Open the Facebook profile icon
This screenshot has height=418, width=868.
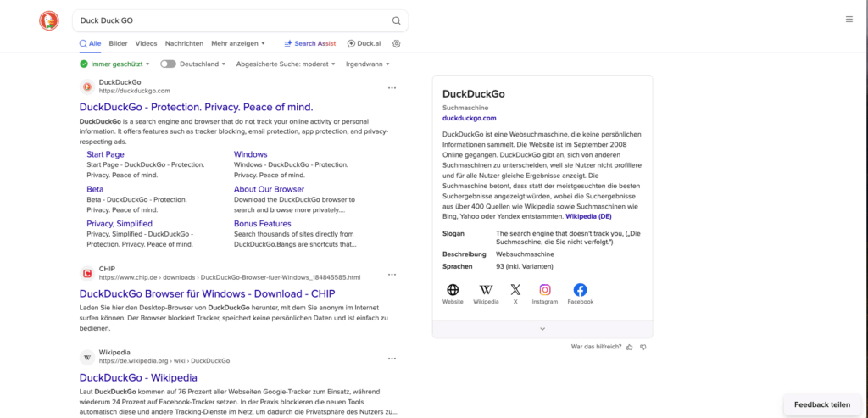580,290
